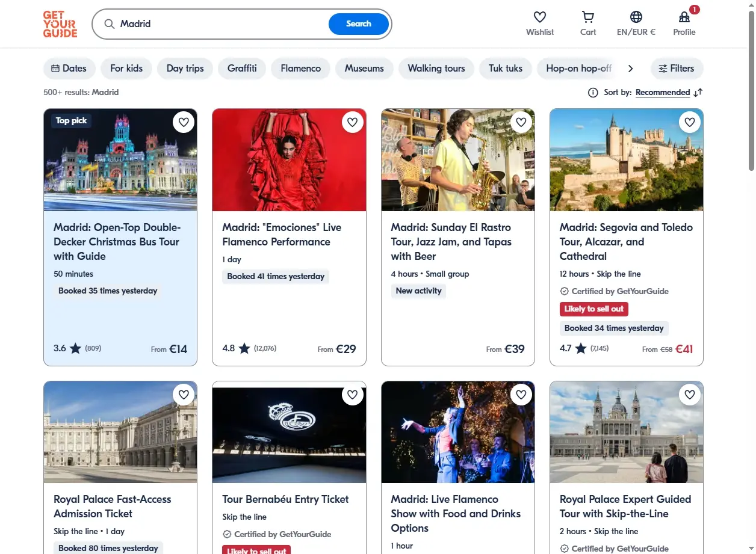Open Madrid Live Flamenco Show with Food title
756x554 pixels.
tap(456, 514)
